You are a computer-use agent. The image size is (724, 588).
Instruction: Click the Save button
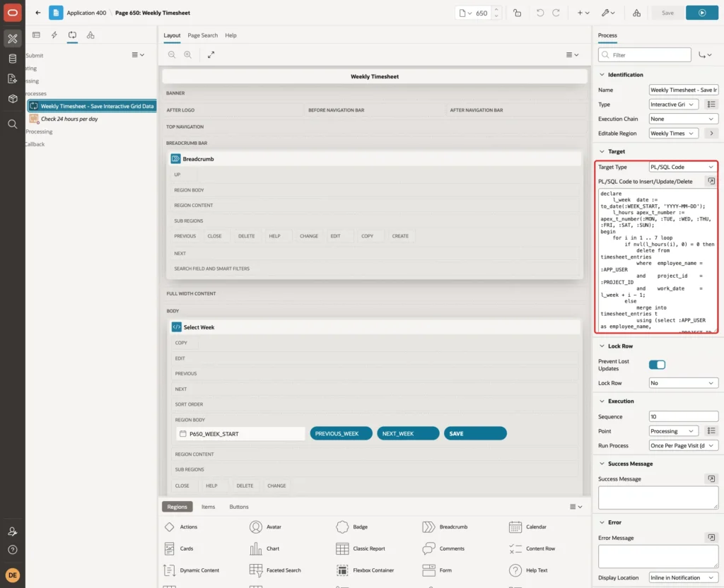click(x=667, y=13)
